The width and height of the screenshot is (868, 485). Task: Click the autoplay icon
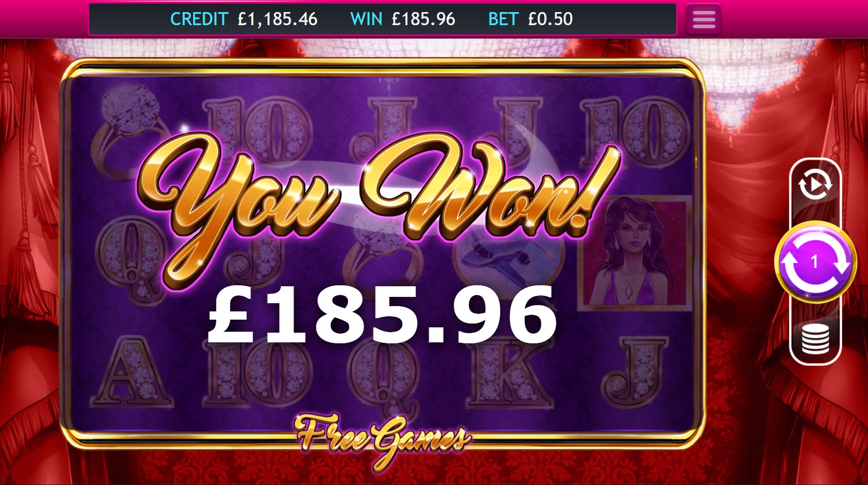pos(815,184)
